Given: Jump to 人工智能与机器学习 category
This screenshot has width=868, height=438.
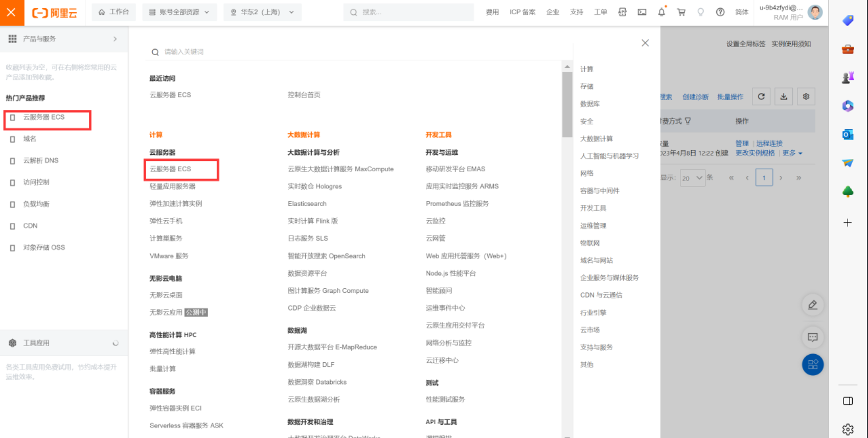Looking at the screenshot, I should 609,156.
